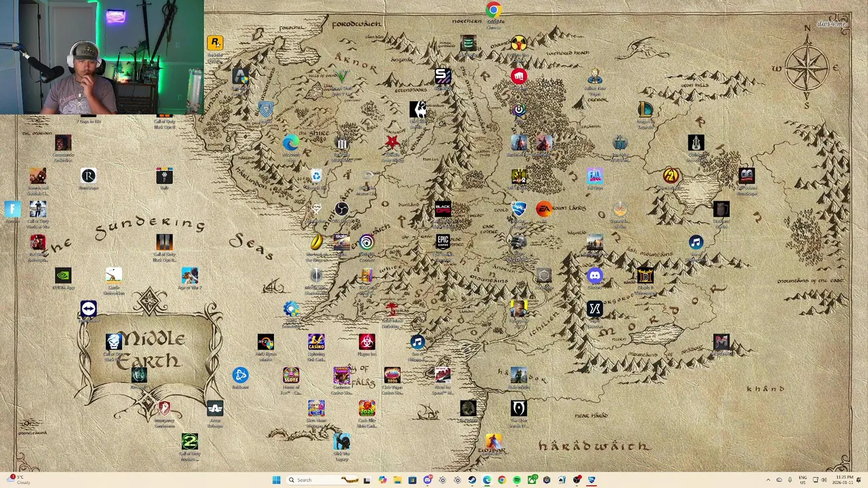
Task: Open the volume control in system tray
Action: (824, 480)
